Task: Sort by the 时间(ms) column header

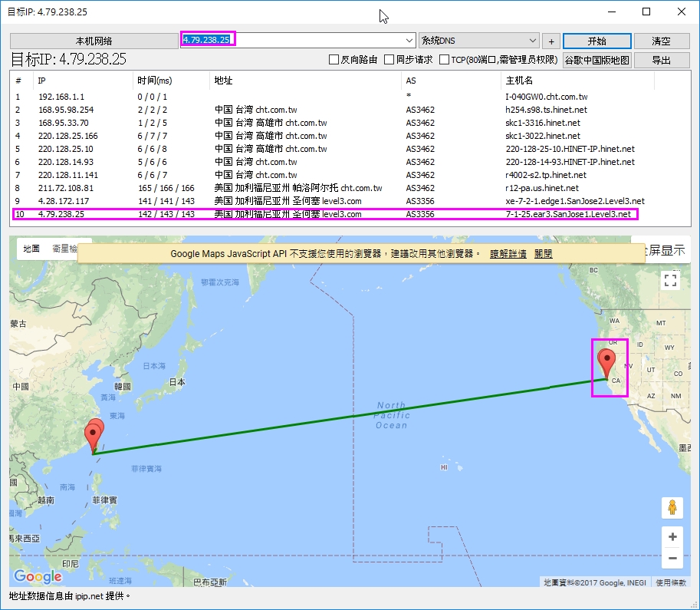Action: point(171,81)
